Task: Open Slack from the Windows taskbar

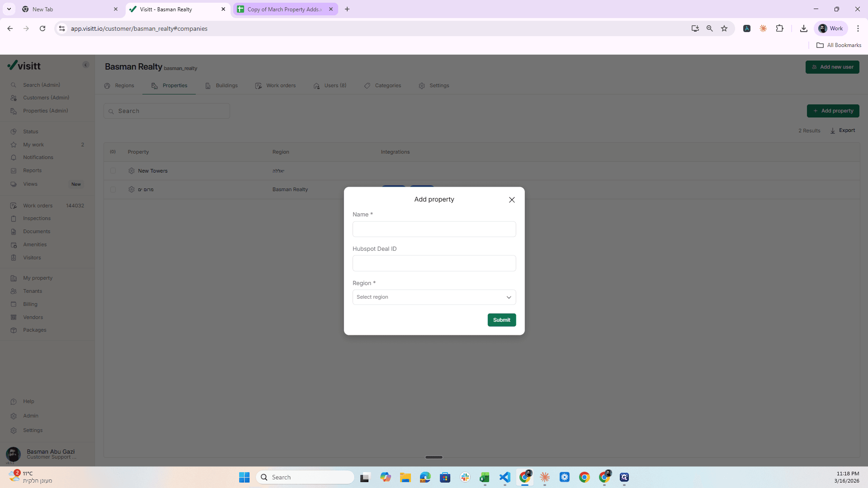Action: (465, 477)
